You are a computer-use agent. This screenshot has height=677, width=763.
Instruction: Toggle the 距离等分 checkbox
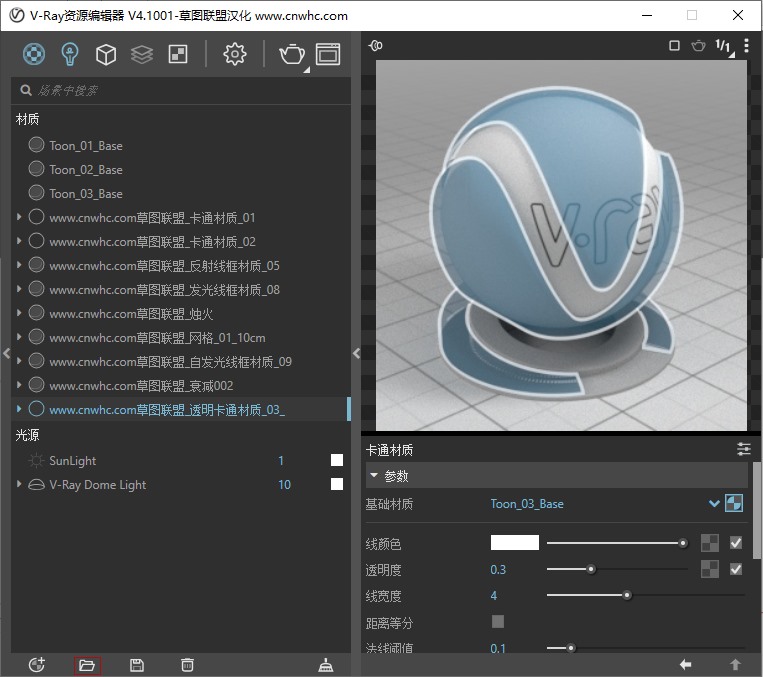point(498,622)
